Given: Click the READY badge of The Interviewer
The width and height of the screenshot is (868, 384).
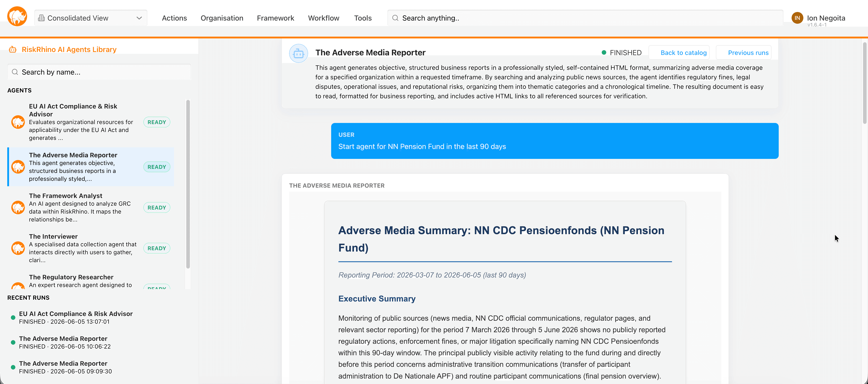Looking at the screenshot, I should [x=157, y=248].
